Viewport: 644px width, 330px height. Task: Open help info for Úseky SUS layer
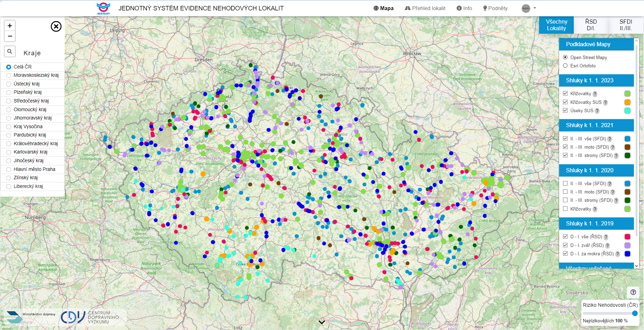coord(597,111)
